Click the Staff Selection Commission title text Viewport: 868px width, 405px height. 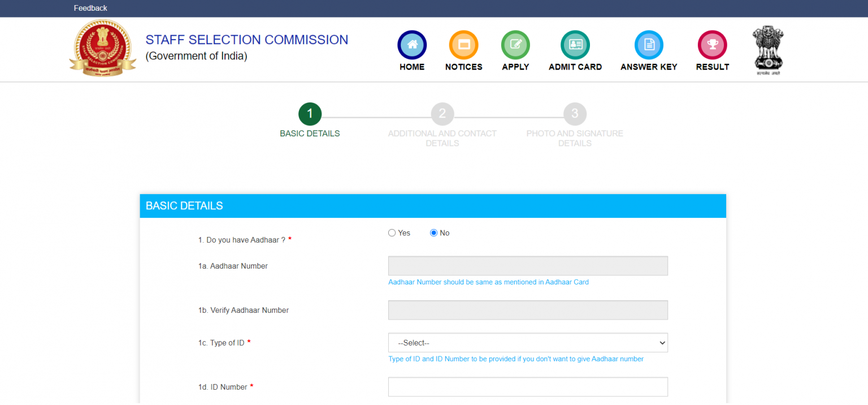pos(247,40)
